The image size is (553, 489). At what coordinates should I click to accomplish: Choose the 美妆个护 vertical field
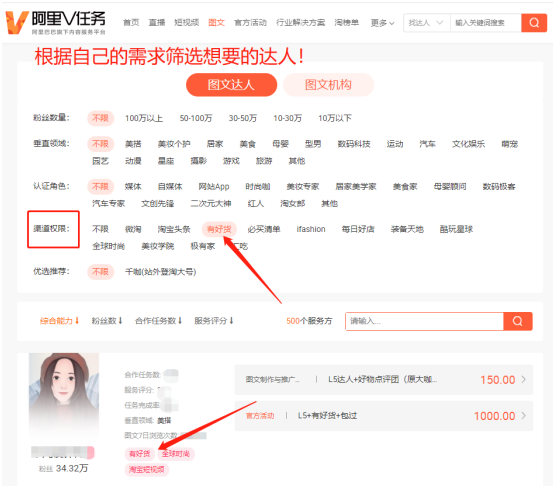click(x=174, y=144)
